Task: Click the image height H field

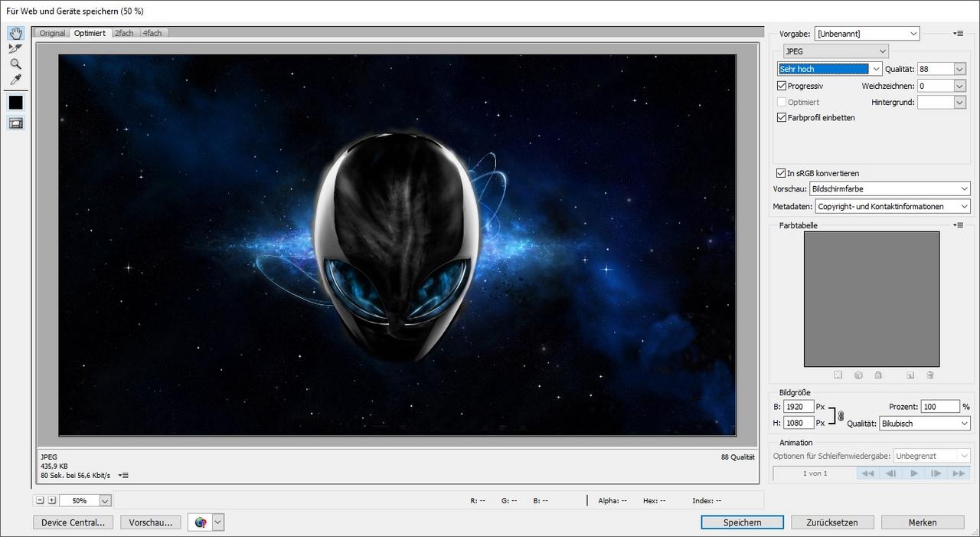Action: click(799, 423)
